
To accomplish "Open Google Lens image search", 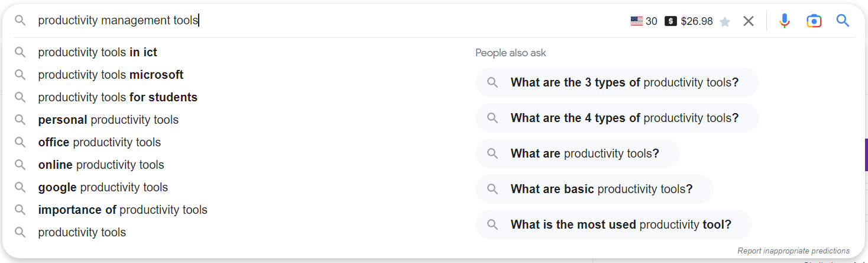I will click(x=814, y=21).
